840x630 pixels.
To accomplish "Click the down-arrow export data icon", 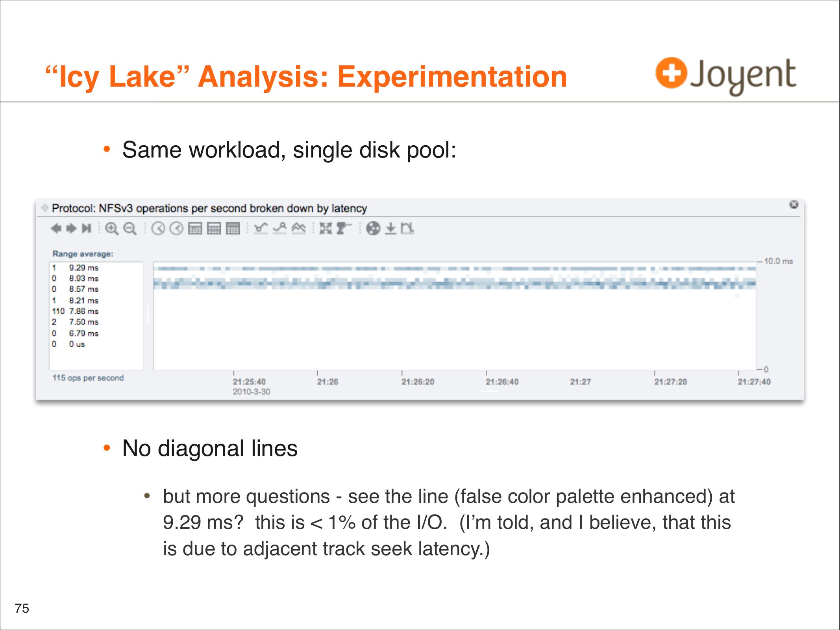I will pos(390,228).
